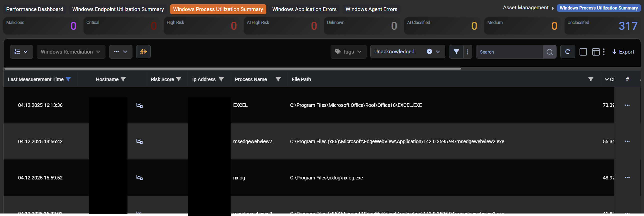Click the horizontal scrollbar above the table
Image resolution: width=644 pixels, height=216 pixels.
pyautogui.click(x=232, y=69)
